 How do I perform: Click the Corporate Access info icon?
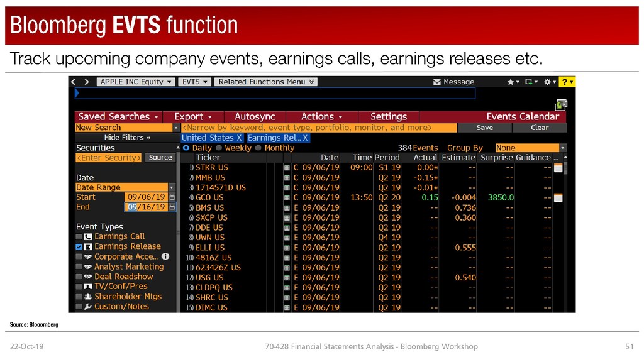click(x=165, y=256)
